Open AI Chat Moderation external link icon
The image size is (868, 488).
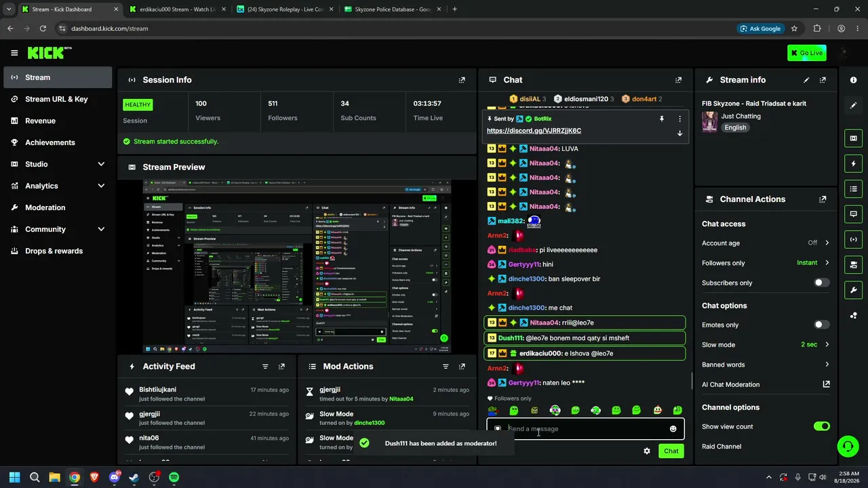tap(826, 384)
